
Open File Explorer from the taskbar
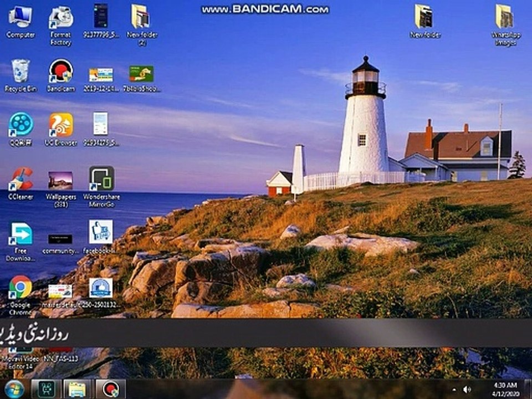[77, 389]
